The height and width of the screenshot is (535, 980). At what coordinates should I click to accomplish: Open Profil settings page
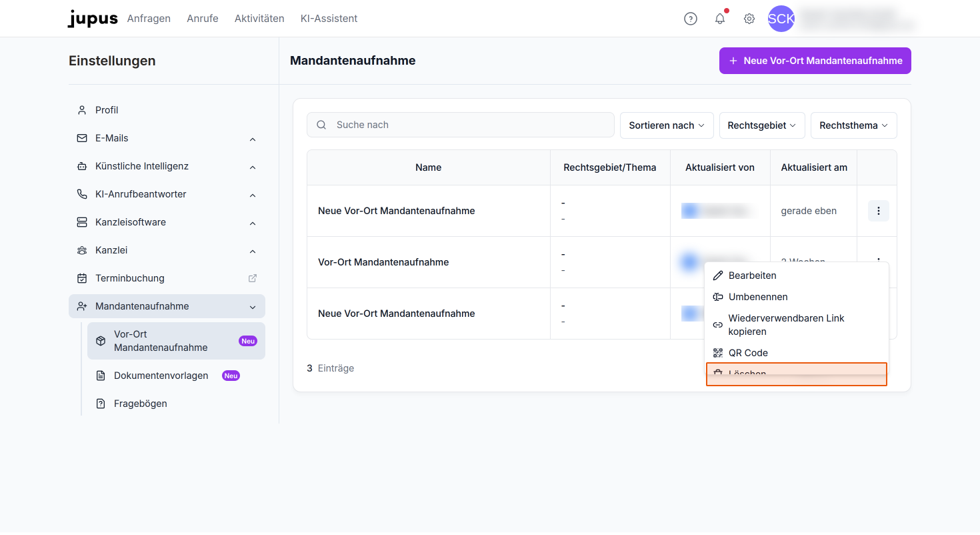tap(167, 110)
